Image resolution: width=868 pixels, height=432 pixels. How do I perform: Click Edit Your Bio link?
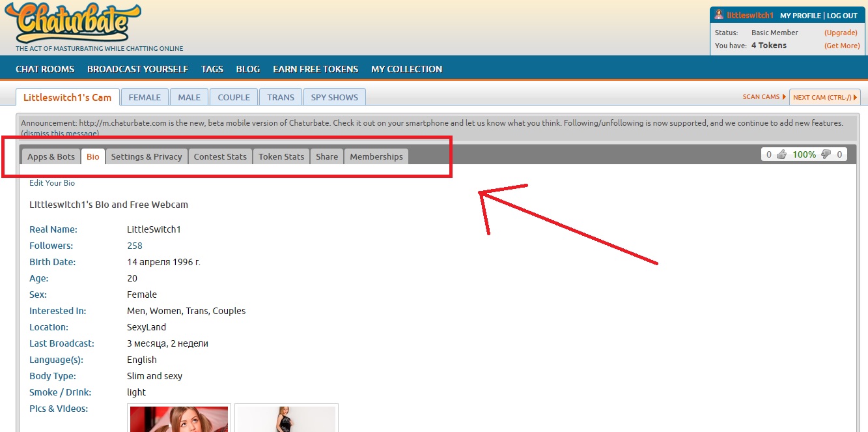coord(52,183)
